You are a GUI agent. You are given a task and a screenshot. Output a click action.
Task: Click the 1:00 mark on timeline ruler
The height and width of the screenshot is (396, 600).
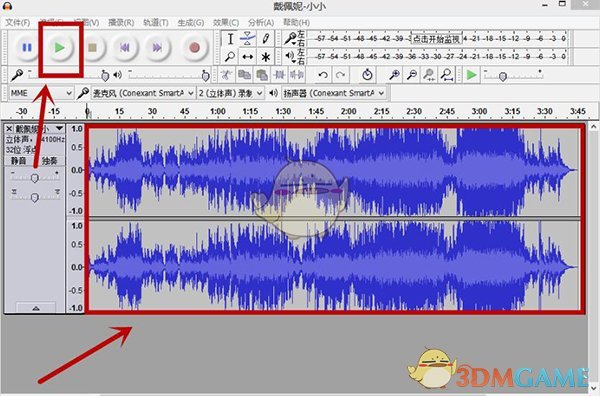click(x=217, y=111)
